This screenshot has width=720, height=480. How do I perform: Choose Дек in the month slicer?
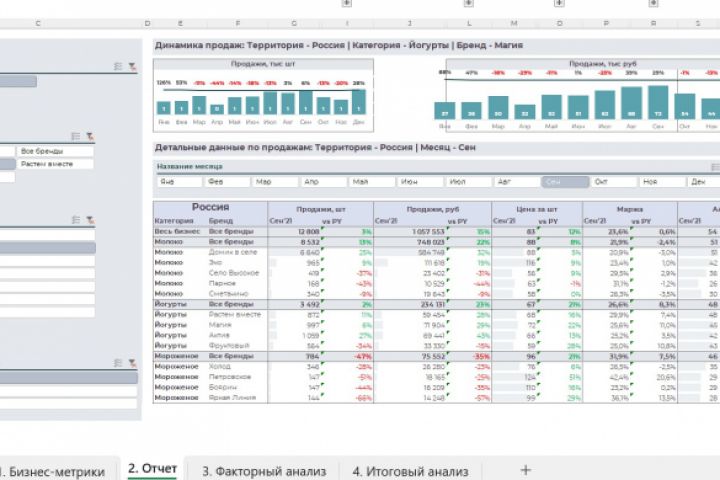point(704,182)
